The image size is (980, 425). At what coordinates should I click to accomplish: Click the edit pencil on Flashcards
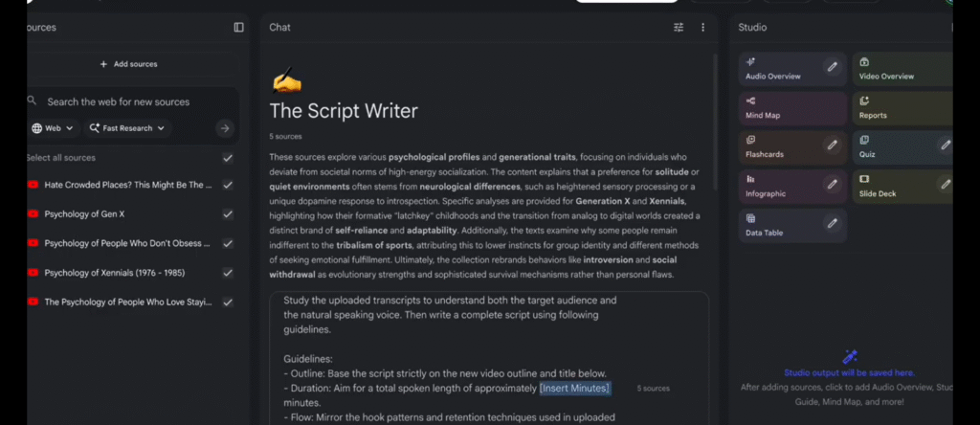tap(833, 145)
